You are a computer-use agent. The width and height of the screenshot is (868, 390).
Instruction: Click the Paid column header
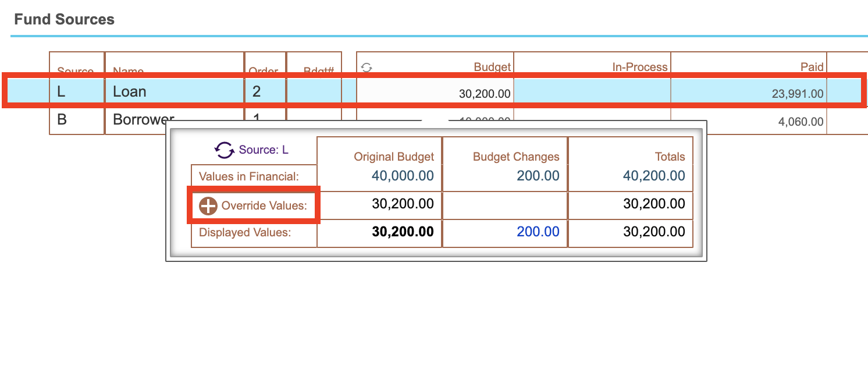pos(812,67)
